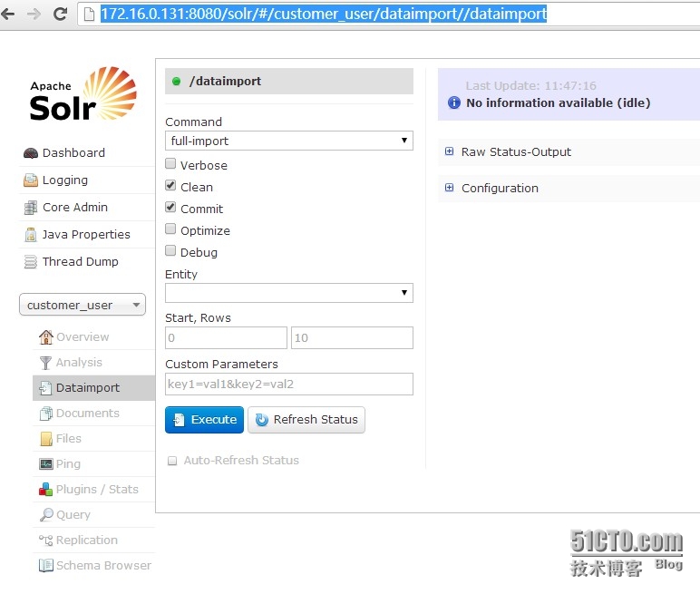
Task: Click the Execute button
Action: [x=204, y=420]
